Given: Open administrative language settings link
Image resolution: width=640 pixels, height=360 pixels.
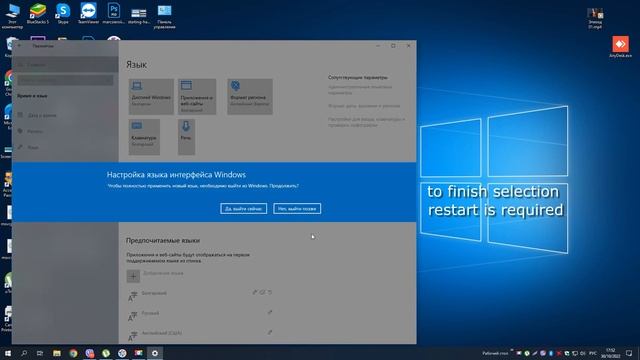Looking at the screenshot, I should (360, 90).
